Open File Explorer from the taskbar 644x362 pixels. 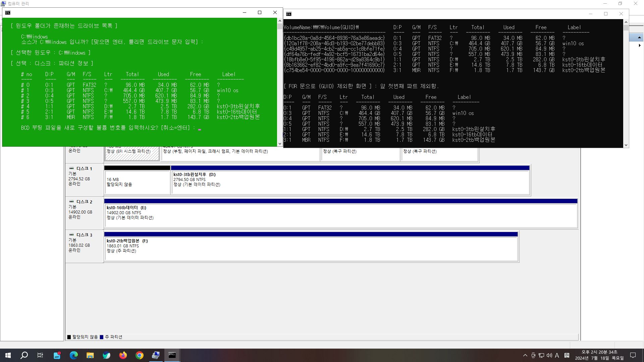click(90, 355)
